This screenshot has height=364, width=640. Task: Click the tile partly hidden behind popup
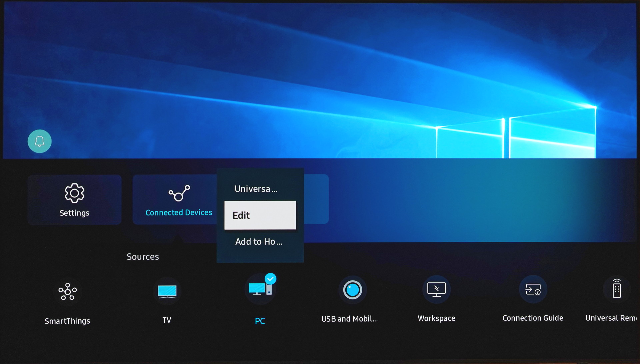point(316,199)
